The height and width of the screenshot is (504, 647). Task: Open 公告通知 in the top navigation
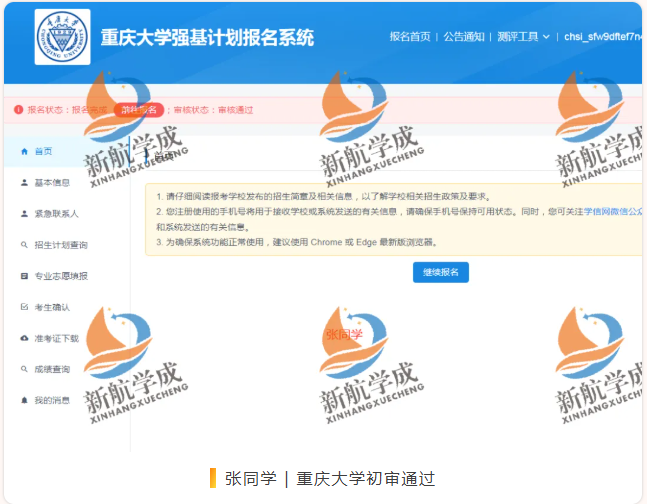point(464,37)
